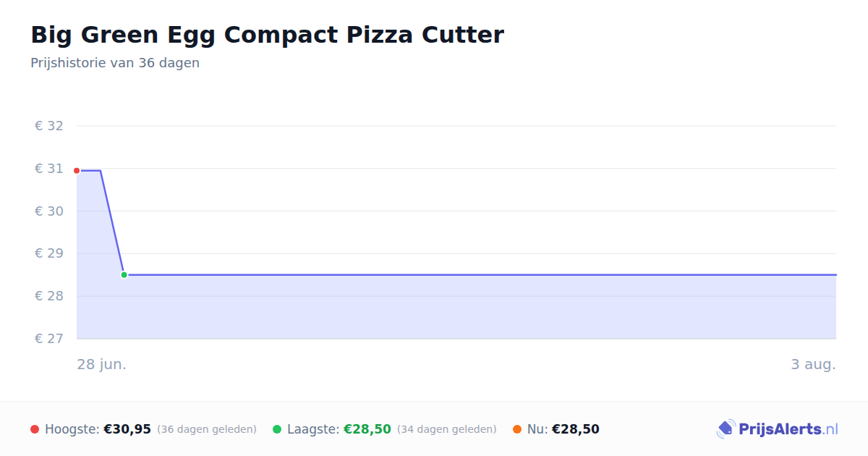Click the €30,95 highest price value
The width and height of the screenshot is (868, 456).
[127, 429]
